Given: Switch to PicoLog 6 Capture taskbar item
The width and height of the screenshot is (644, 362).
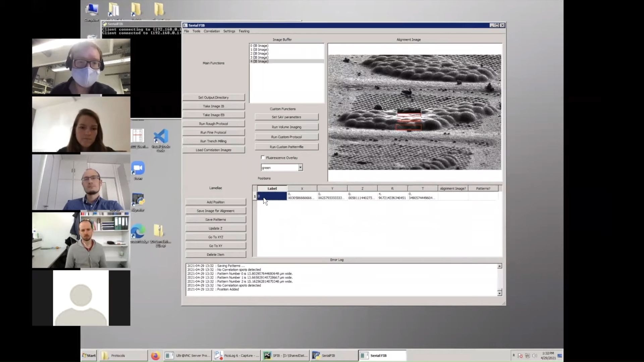Looking at the screenshot, I should tap(237, 356).
